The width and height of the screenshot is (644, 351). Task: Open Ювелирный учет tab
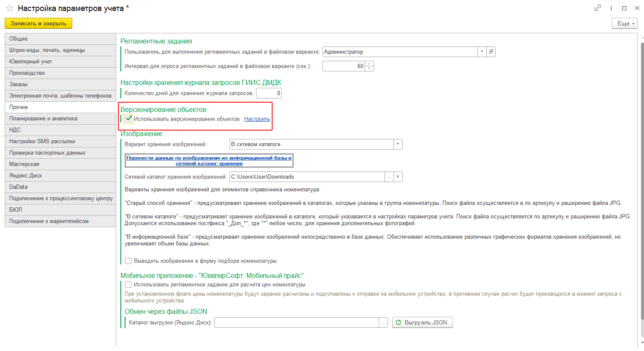point(60,62)
